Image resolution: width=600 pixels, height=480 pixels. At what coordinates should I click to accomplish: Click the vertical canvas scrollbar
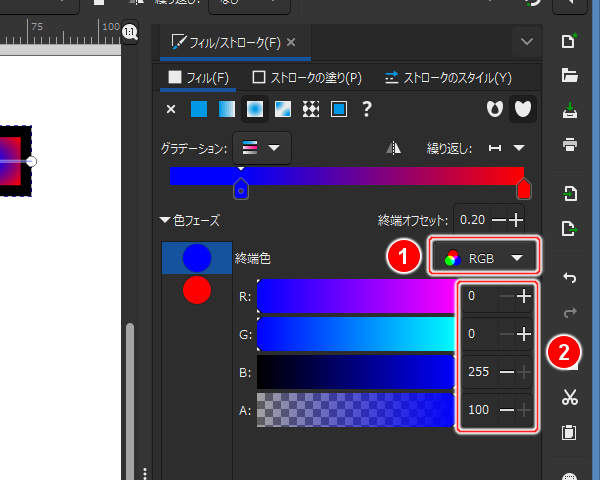[x=130, y=400]
